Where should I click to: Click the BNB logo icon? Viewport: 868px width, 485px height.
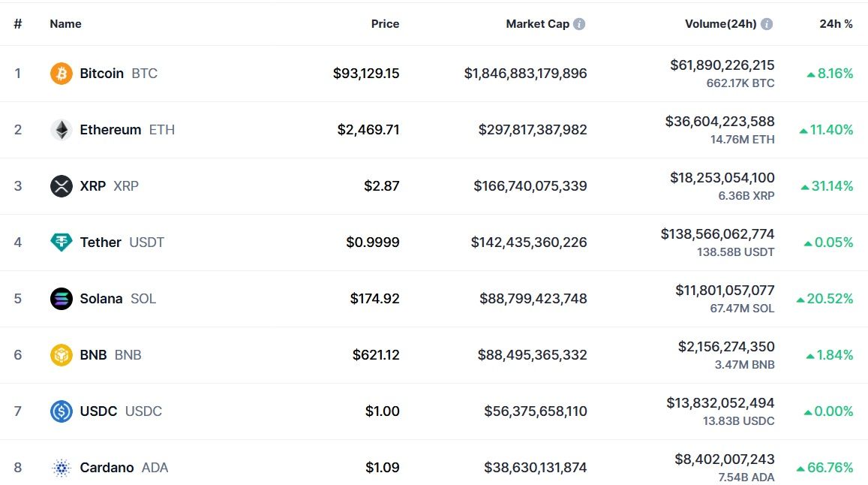click(61, 355)
